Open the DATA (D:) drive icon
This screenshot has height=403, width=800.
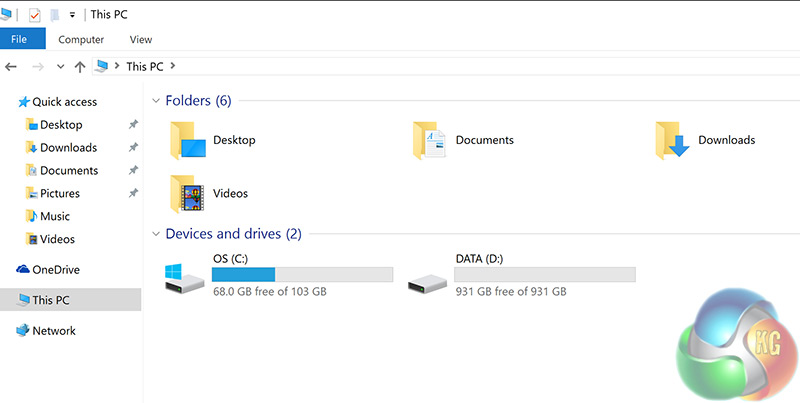[x=430, y=276]
